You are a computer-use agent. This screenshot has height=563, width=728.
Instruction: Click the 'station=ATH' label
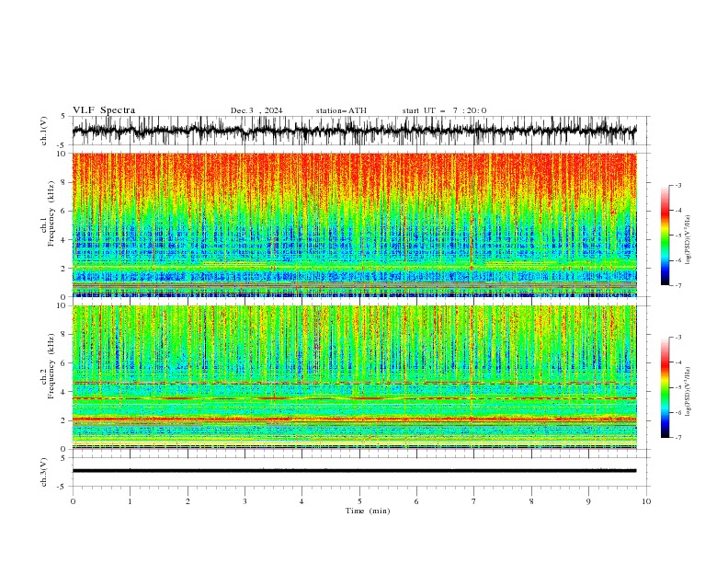coord(341,110)
